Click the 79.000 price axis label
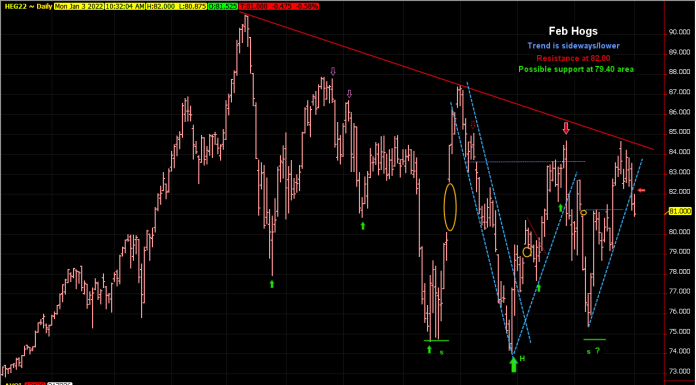The image size is (696, 385). point(680,252)
